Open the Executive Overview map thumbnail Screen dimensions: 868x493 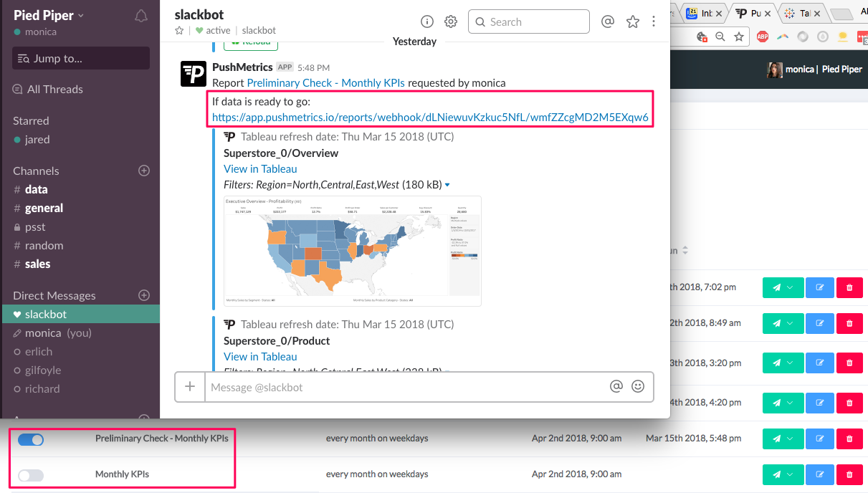(353, 251)
